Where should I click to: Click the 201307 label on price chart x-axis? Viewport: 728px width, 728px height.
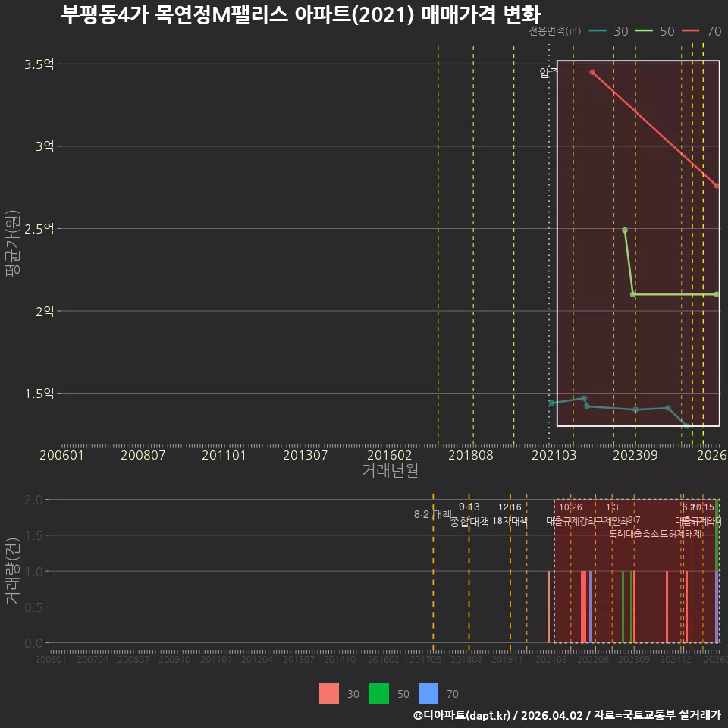point(305,455)
